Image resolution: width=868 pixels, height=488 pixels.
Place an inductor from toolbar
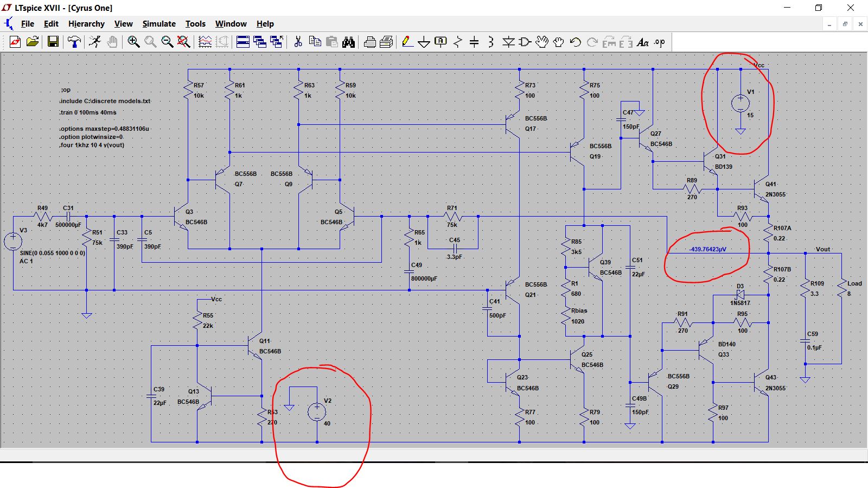click(x=491, y=42)
